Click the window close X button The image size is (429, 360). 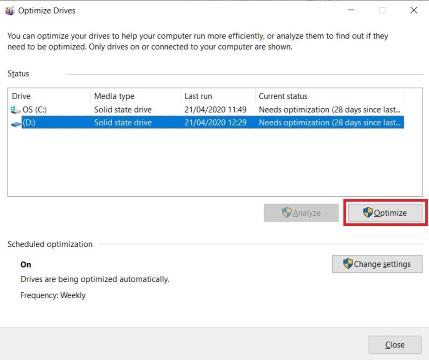(414, 10)
